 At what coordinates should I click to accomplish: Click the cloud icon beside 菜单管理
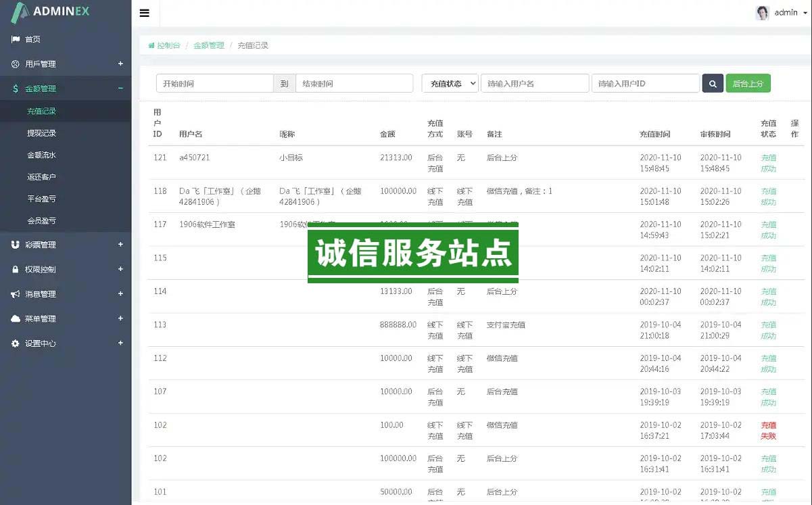(16, 318)
